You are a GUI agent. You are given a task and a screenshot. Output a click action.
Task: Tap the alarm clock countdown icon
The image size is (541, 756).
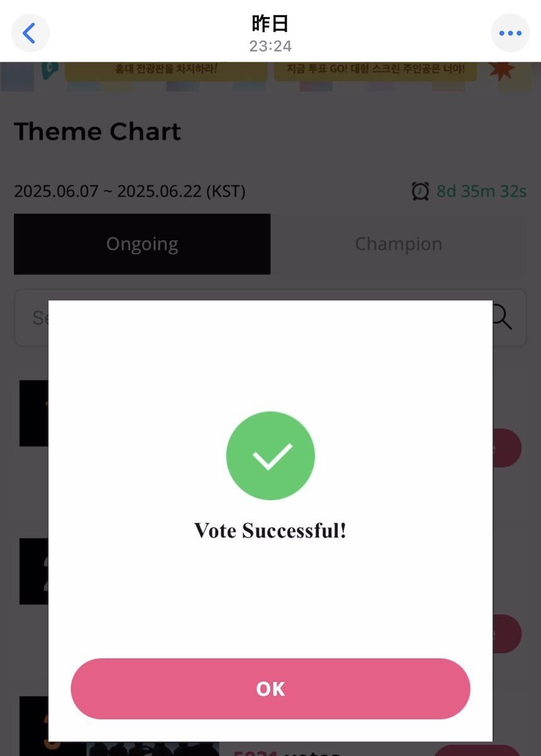pos(420,191)
